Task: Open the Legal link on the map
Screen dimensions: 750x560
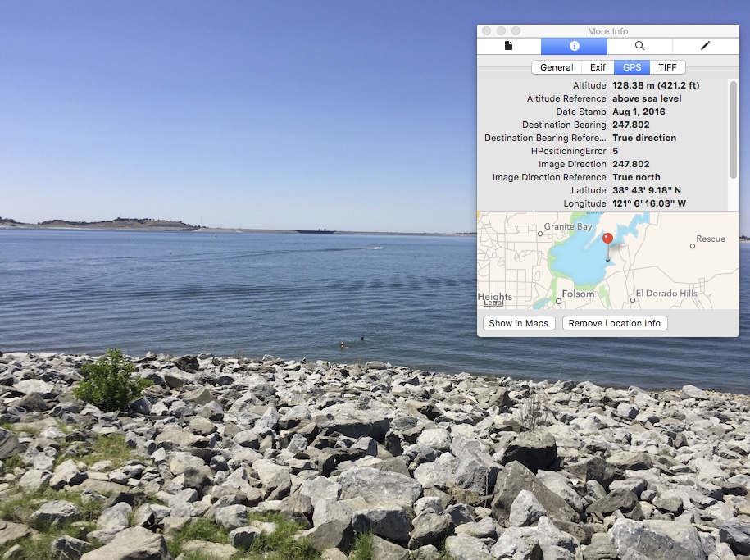Action: pos(493,303)
